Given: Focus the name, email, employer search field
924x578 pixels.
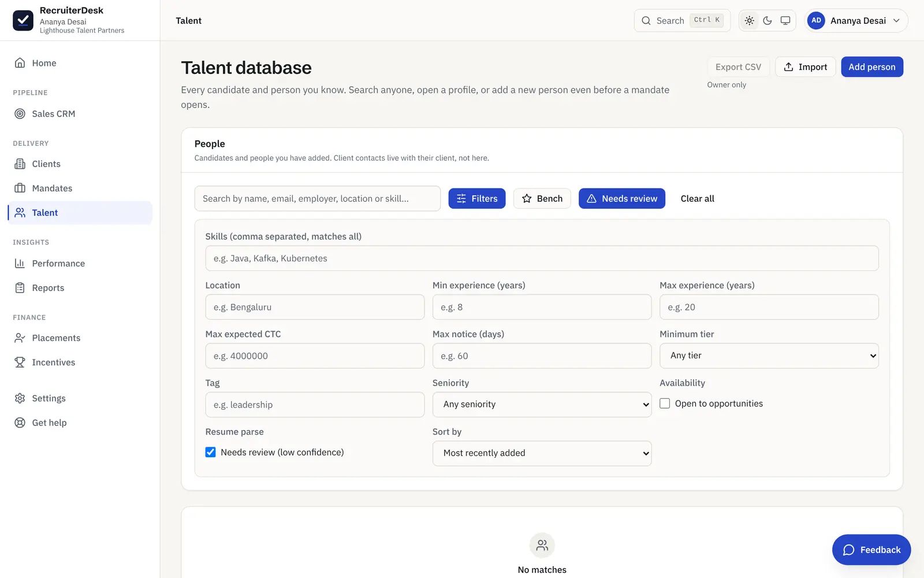Looking at the screenshot, I should (x=318, y=199).
